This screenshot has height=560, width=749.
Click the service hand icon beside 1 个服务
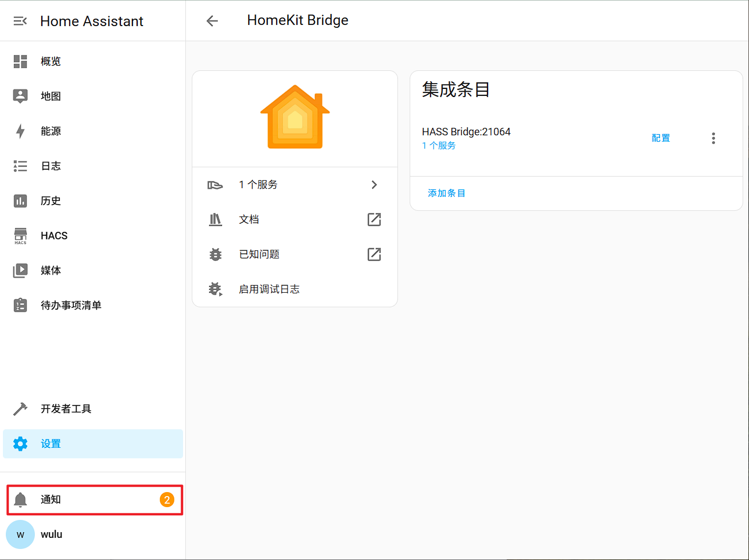click(x=216, y=185)
